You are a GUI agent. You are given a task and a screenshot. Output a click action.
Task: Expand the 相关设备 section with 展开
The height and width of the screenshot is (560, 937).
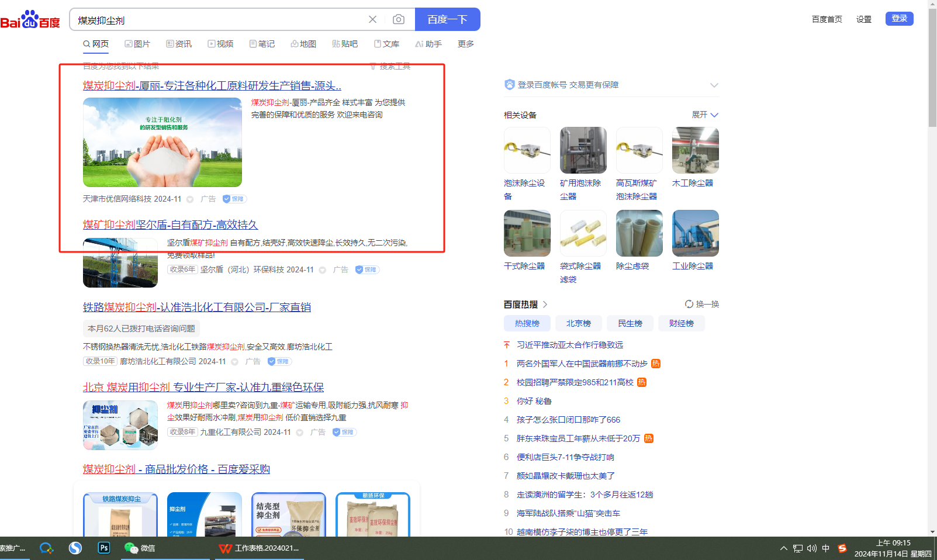(705, 115)
